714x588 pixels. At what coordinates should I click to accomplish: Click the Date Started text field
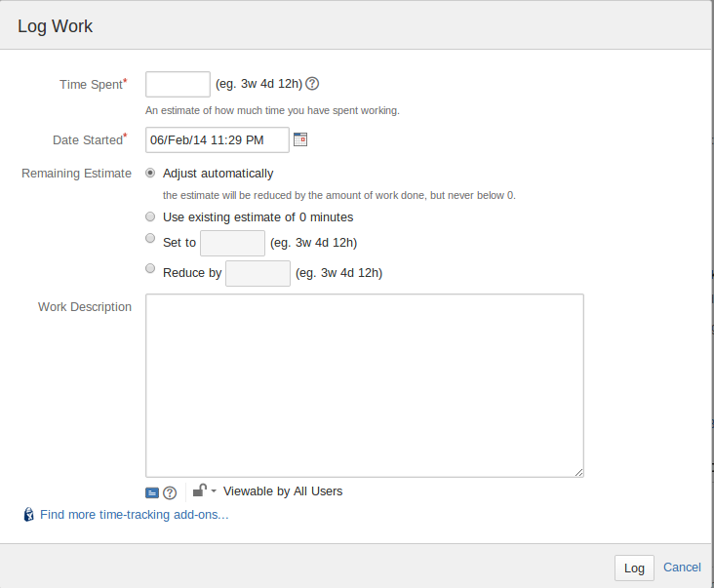(217, 140)
